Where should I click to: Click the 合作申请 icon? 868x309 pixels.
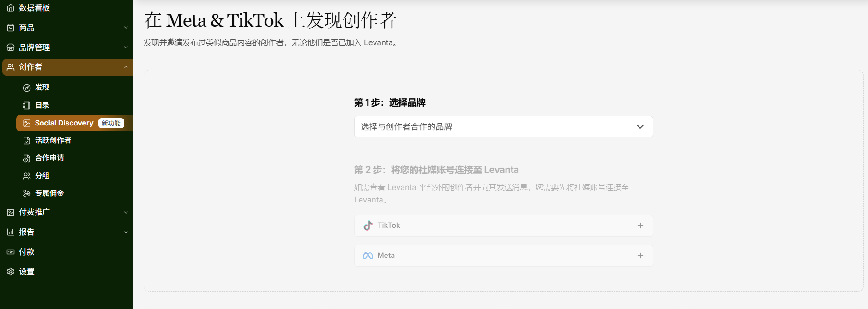(x=27, y=158)
